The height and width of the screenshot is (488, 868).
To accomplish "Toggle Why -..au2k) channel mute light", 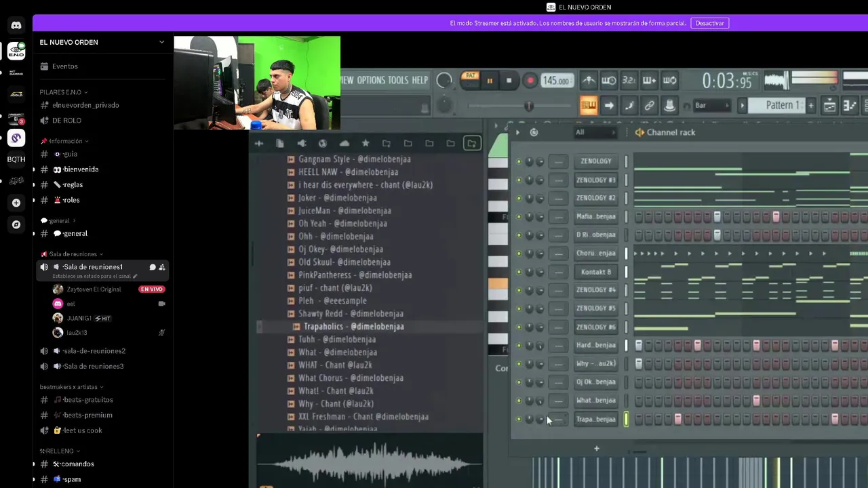I will point(519,364).
